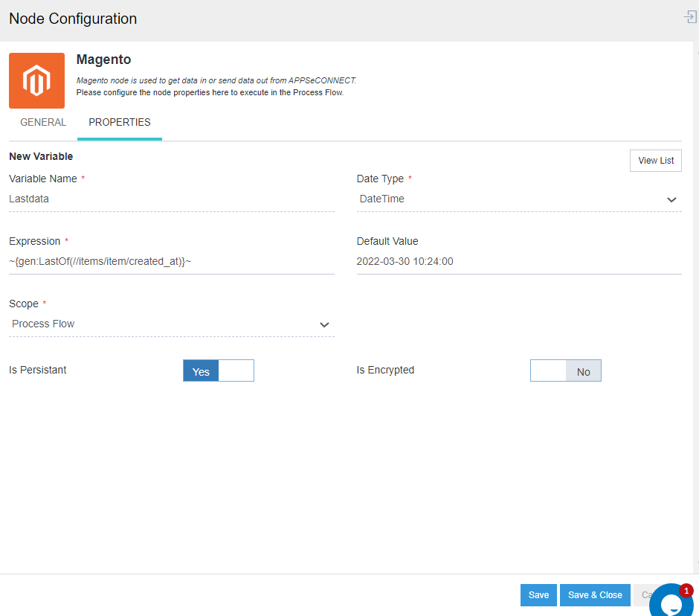
Task: Click the scrollbar down arrow
Action: pos(696,563)
